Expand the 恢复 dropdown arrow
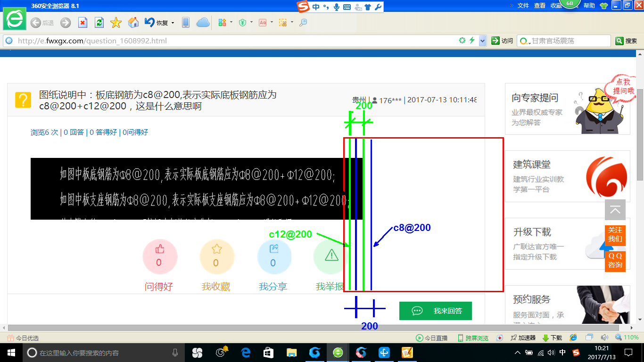This screenshot has width=644, height=362. click(x=173, y=23)
